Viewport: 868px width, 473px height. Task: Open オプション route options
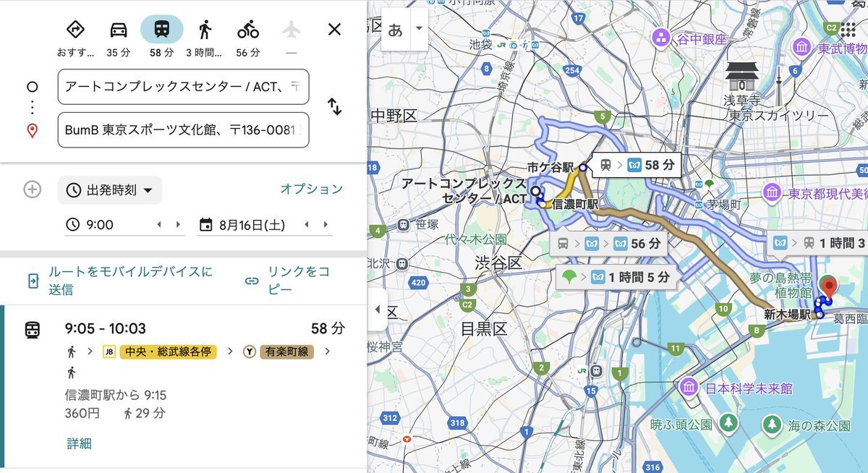click(x=312, y=189)
